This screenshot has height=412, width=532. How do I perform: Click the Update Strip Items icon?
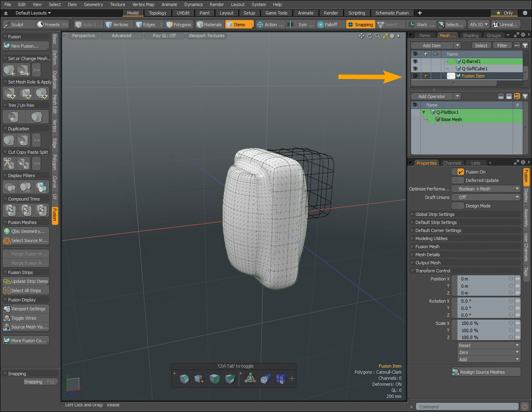[7, 281]
